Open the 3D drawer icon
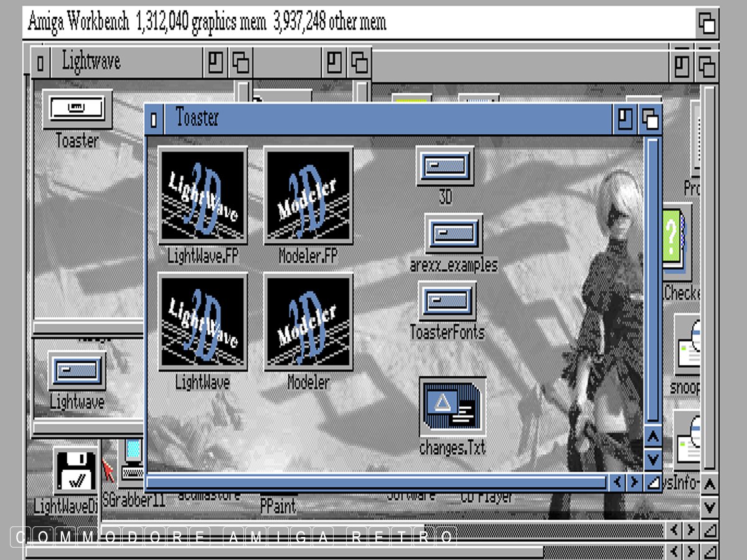Screen dimensions: 747x560 [x=444, y=166]
